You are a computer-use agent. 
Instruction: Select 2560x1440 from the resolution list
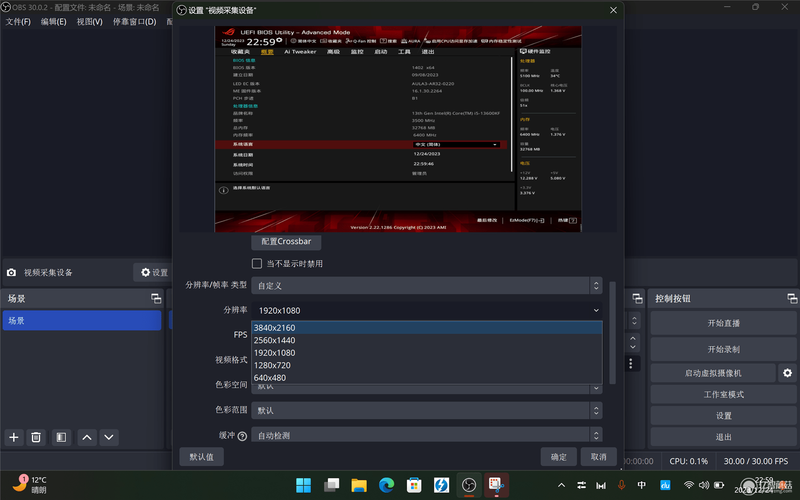click(x=427, y=340)
